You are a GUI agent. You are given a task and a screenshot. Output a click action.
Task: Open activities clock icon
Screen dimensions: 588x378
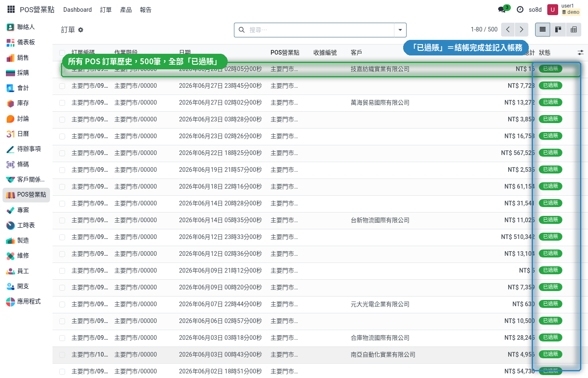(520, 10)
